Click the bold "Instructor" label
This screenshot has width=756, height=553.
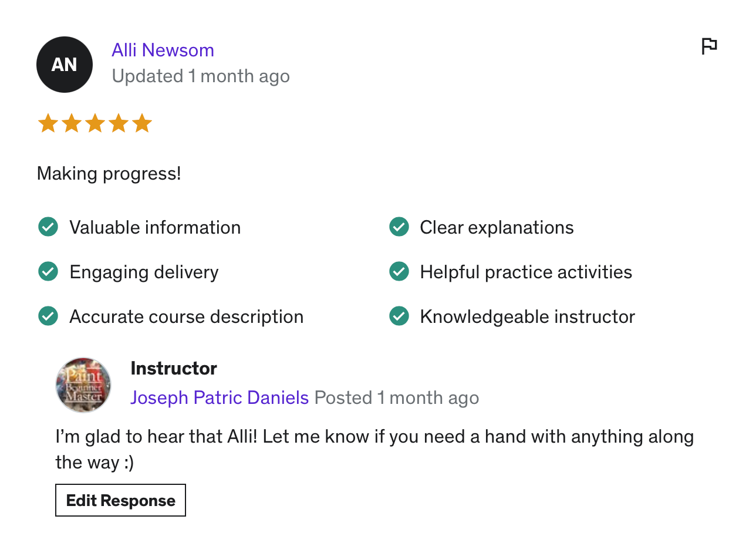coord(174,368)
